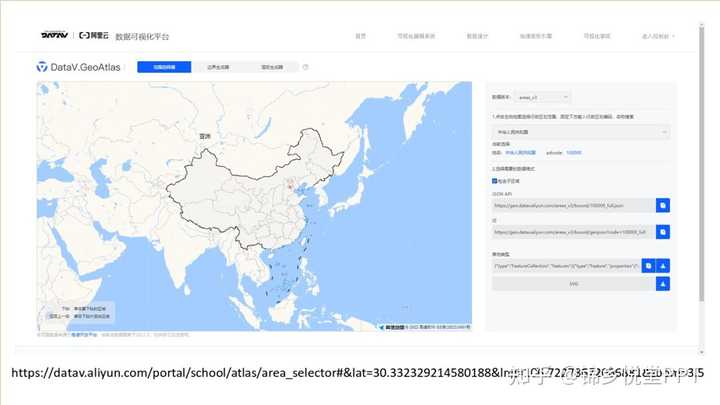720x405 pixels.
Task: Click the Aliyun logo in header
Action: click(x=94, y=35)
